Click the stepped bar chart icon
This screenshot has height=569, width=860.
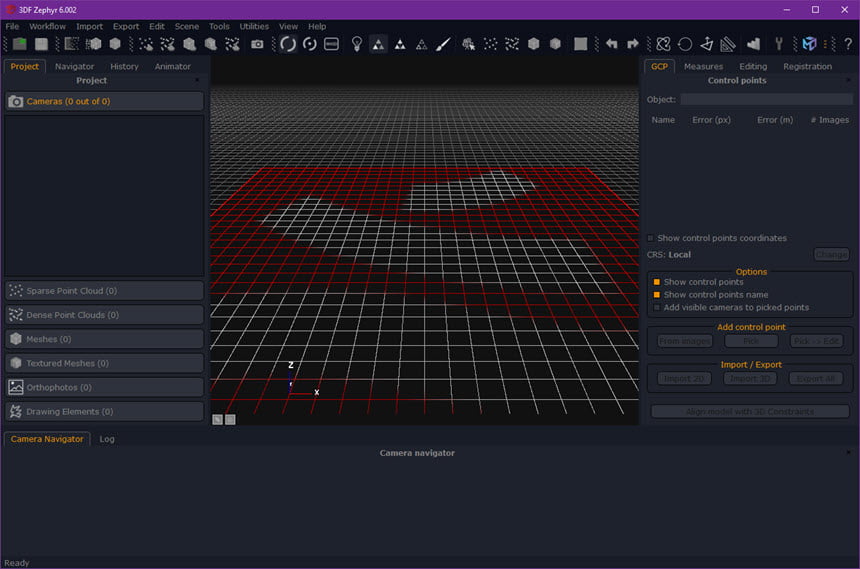(754, 44)
